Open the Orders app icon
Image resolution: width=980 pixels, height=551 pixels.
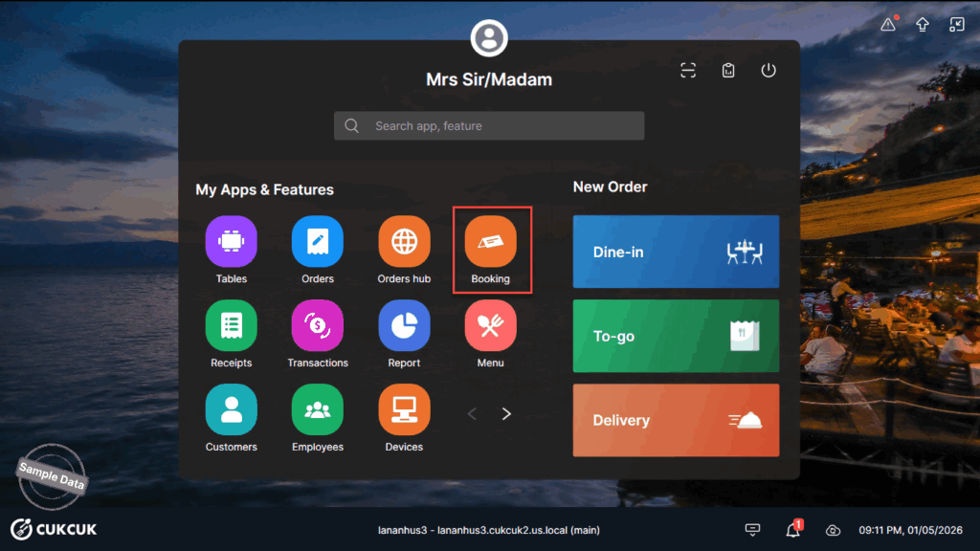(317, 242)
